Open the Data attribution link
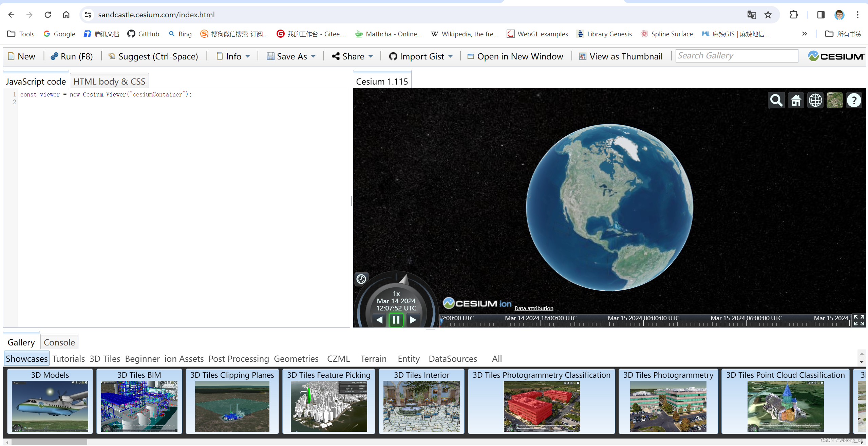Image resolution: width=868 pixels, height=446 pixels. [533, 308]
